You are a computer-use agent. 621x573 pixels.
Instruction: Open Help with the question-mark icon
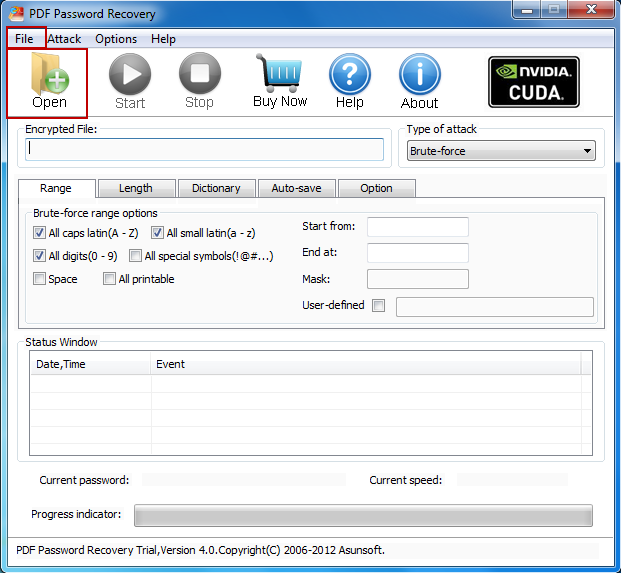(350, 82)
